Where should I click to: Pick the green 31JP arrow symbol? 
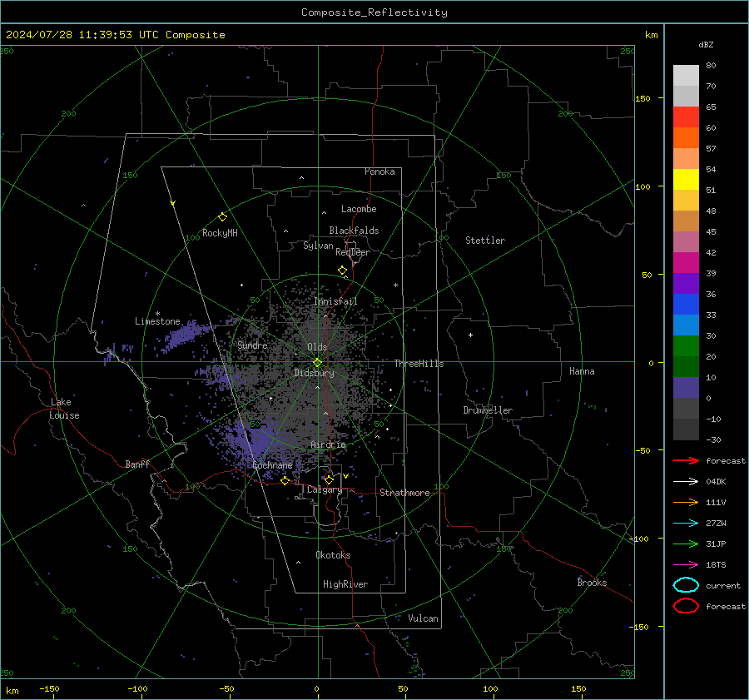pyautogui.click(x=686, y=544)
